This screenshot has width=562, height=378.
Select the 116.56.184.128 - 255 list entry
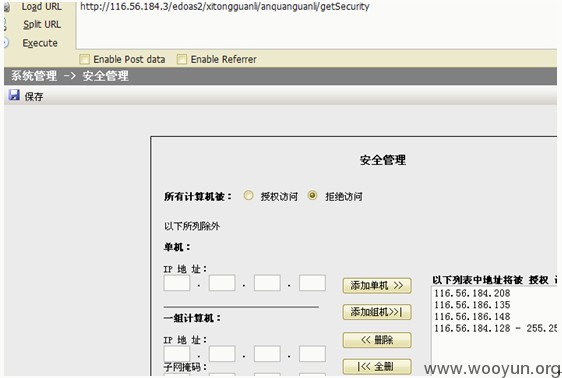(x=495, y=328)
